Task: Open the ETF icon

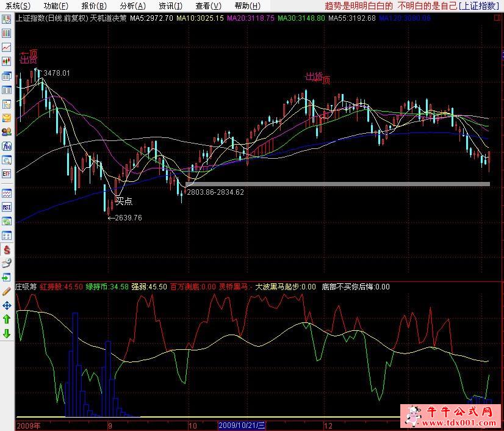Action: point(7,174)
